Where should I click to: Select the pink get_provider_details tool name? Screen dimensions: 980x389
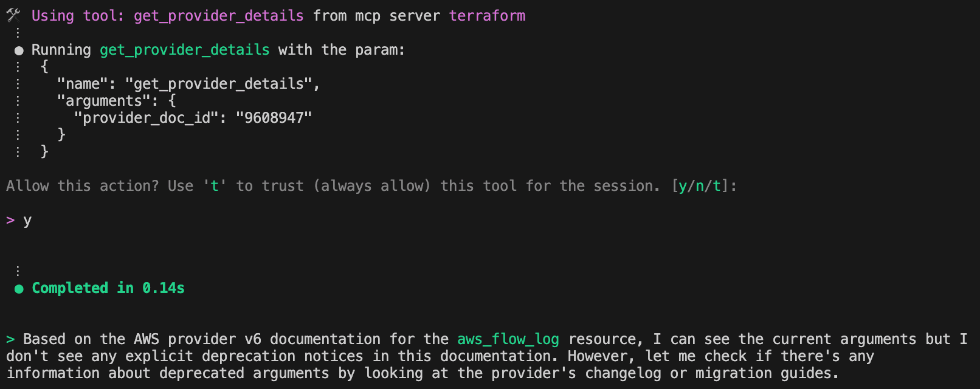pos(218,16)
